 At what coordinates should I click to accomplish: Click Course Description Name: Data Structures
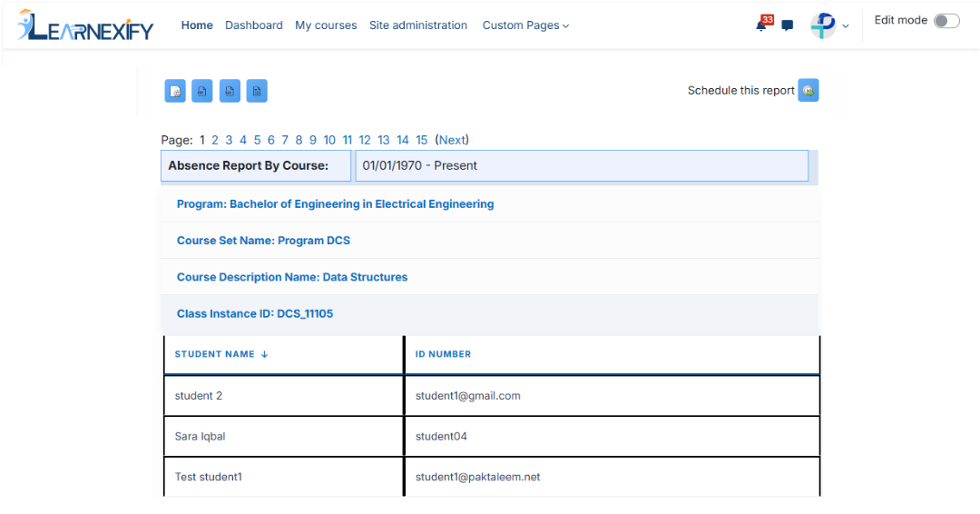coord(292,277)
